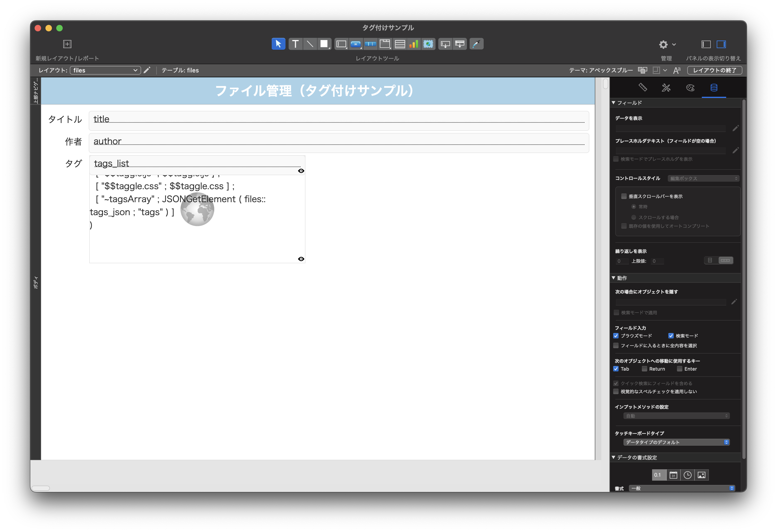The height and width of the screenshot is (532, 777).
Task: Collapse the フィールド section
Action: tap(613, 103)
